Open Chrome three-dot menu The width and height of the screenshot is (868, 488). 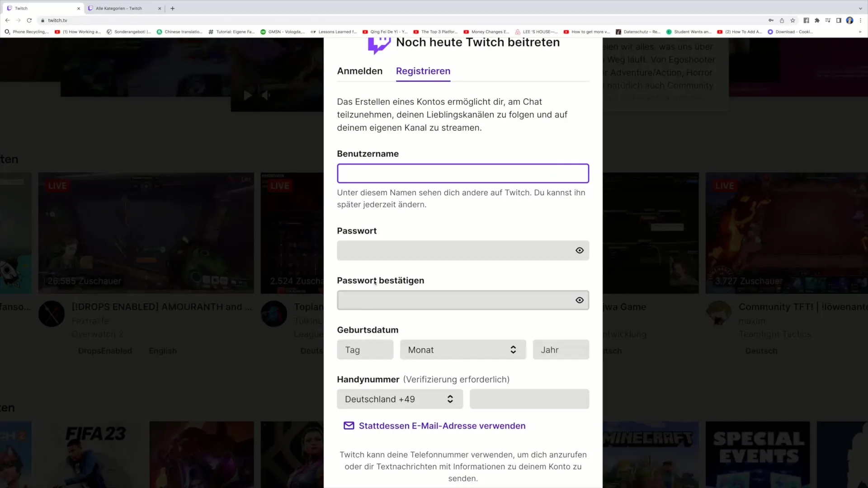(860, 20)
